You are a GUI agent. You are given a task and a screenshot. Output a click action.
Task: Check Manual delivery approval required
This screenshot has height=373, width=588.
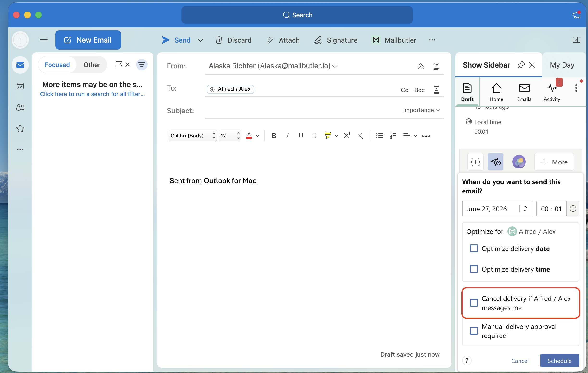click(x=474, y=331)
